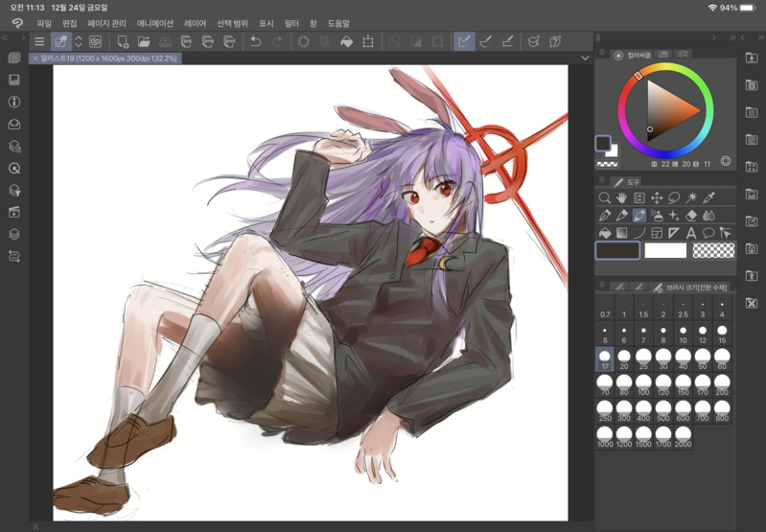Screen dimensions: 766x532
Task: Select the Lasso selection tool
Action: tap(674, 197)
